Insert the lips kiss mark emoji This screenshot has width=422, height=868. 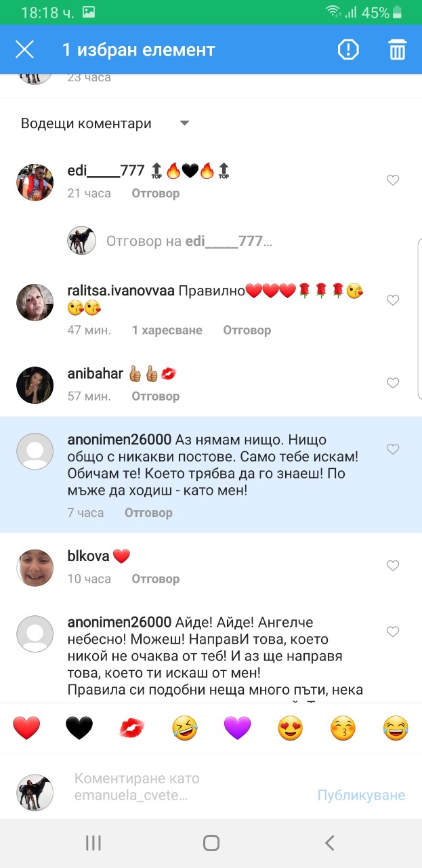(x=131, y=728)
